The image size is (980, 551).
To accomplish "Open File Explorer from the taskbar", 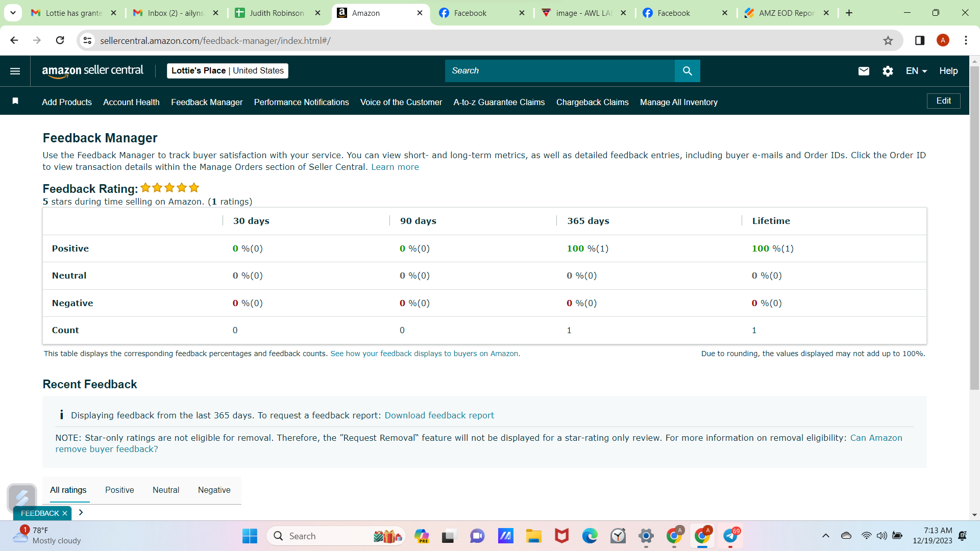I will click(533, 536).
